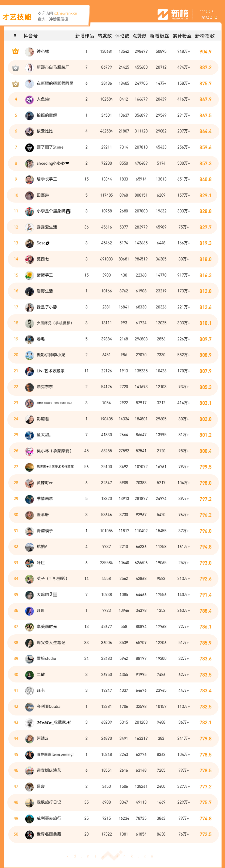Click index score 904.9

click(x=205, y=52)
